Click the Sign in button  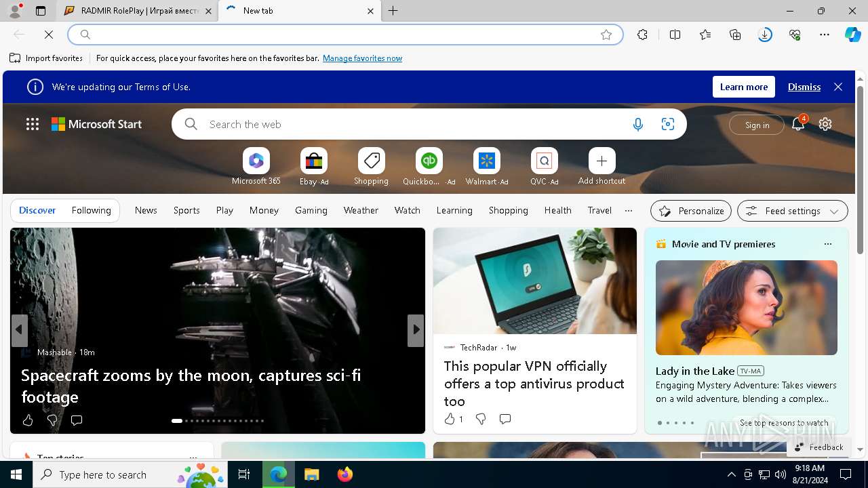tap(757, 125)
